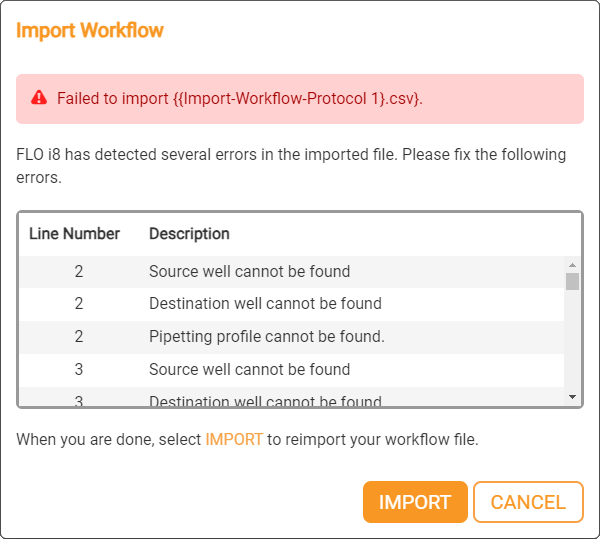The image size is (600, 539).
Task: Select line 2 'Source well cannot be found'
Action: (249, 271)
